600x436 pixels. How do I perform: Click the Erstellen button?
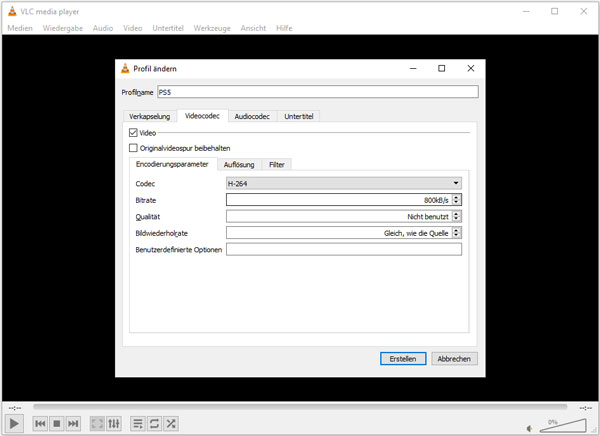pyautogui.click(x=404, y=358)
